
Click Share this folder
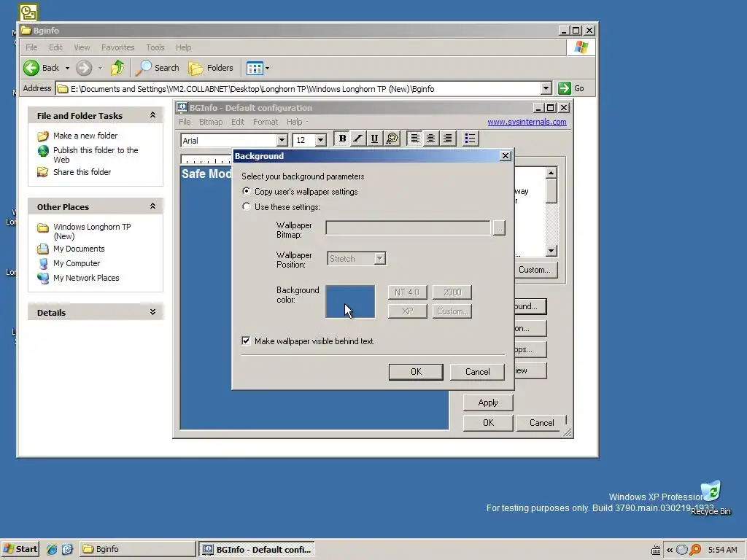pos(82,172)
